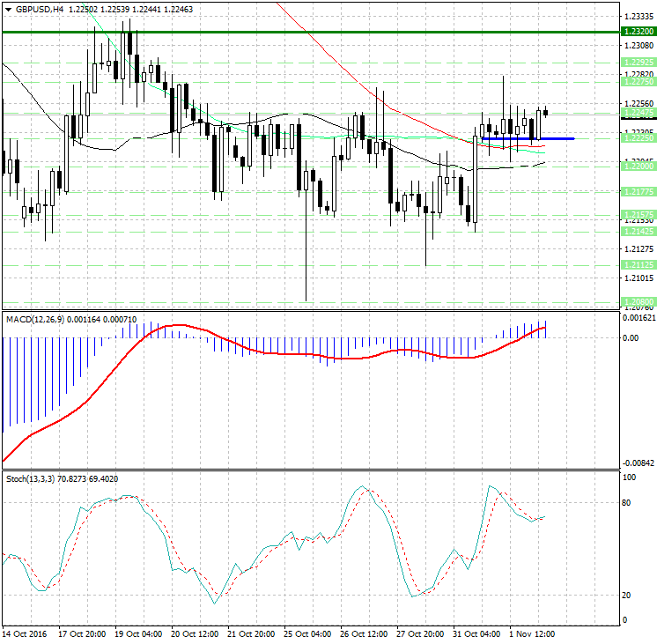Screen dimensions: 657x644
Task: Click the 1.23200 green price label
Action: [637, 32]
